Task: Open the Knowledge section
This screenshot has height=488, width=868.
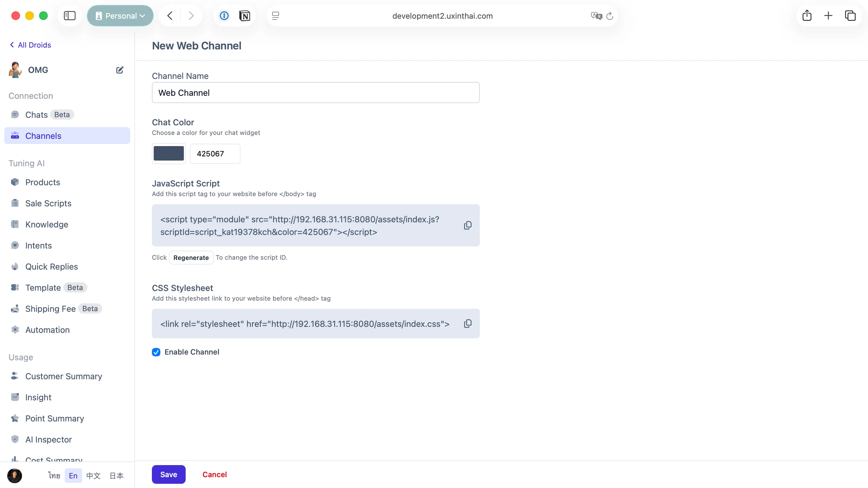Action: (47, 224)
